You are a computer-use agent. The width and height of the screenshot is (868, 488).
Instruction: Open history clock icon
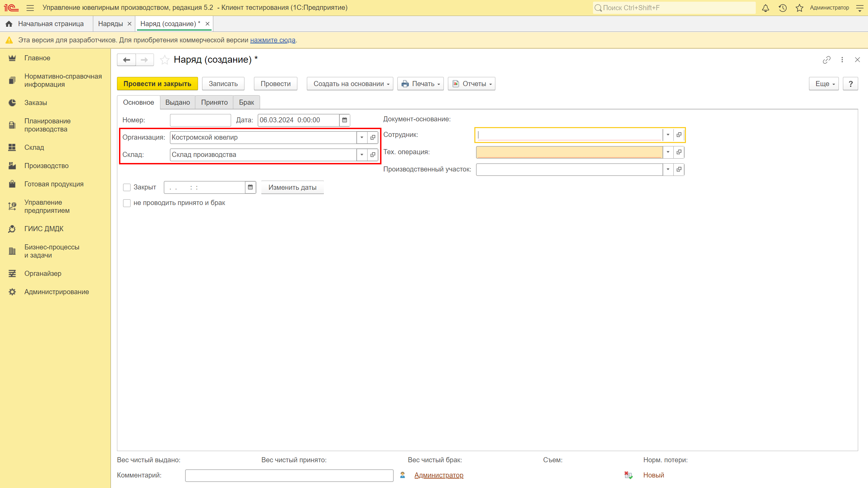(783, 8)
